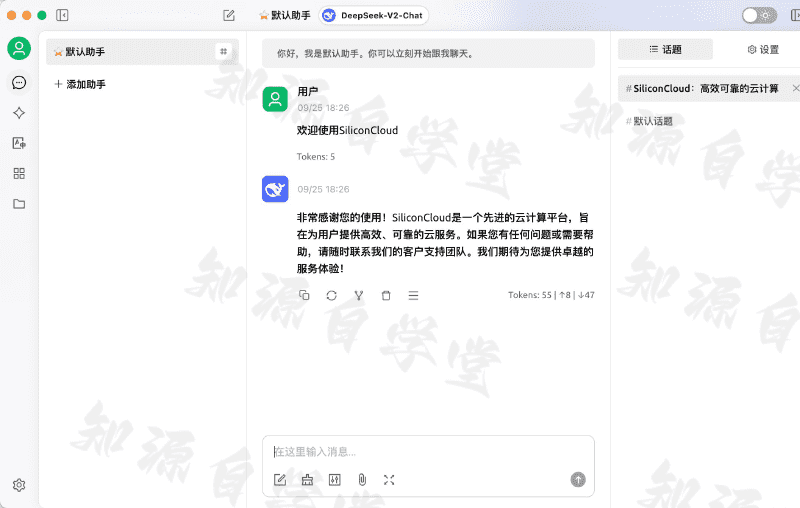Click the green user avatar in the chat
This screenshot has height=508, width=800.
[275, 98]
